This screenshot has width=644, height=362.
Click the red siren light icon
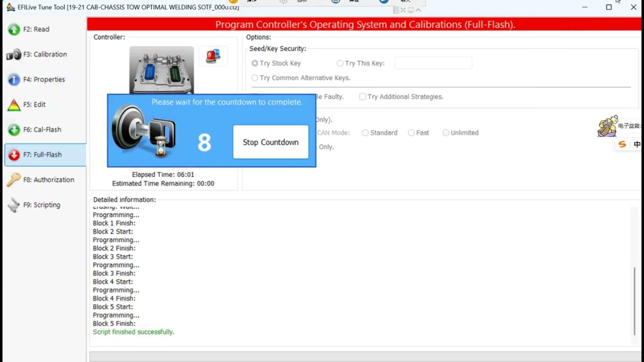pyautogui.click(x=213, y=56)
